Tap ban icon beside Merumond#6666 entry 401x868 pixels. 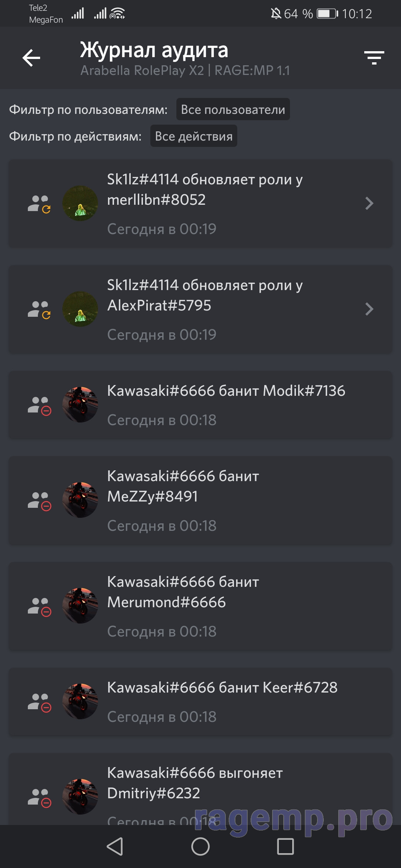(x=39, y=607)
